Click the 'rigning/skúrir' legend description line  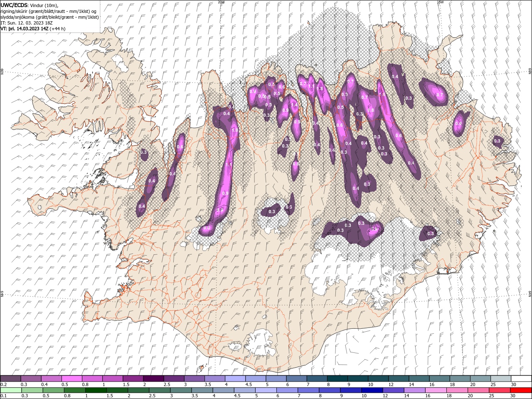pos(48,11)
